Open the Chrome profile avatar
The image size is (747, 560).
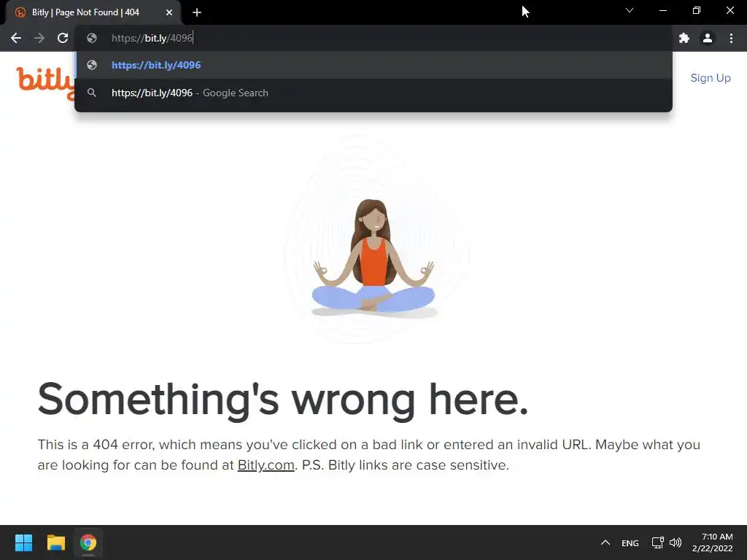[x=708, y=38]
